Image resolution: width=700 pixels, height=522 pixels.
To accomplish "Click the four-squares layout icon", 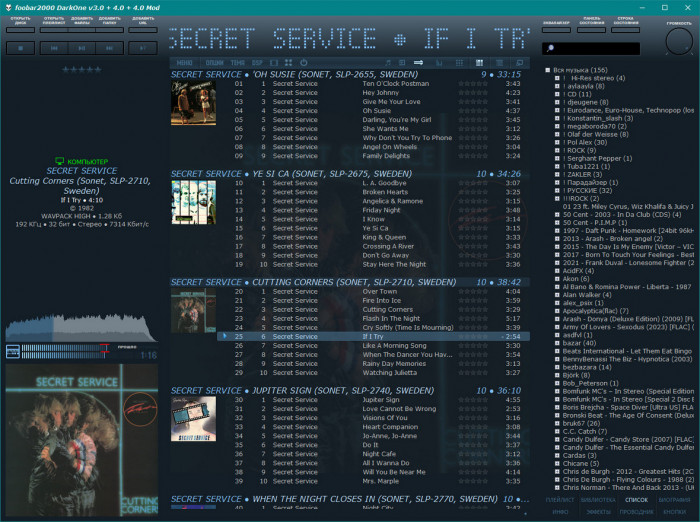I will 288,63.
